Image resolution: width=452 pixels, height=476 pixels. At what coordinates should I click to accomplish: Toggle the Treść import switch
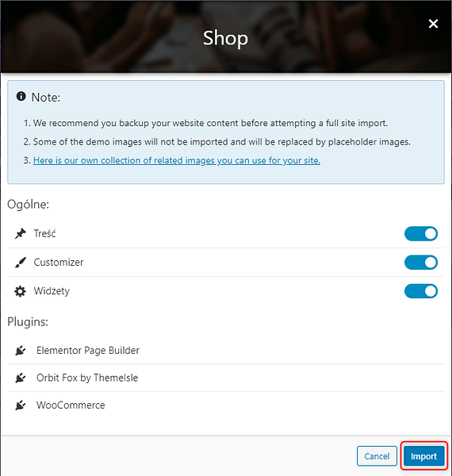pyautogui.click(x=421, y=234)
